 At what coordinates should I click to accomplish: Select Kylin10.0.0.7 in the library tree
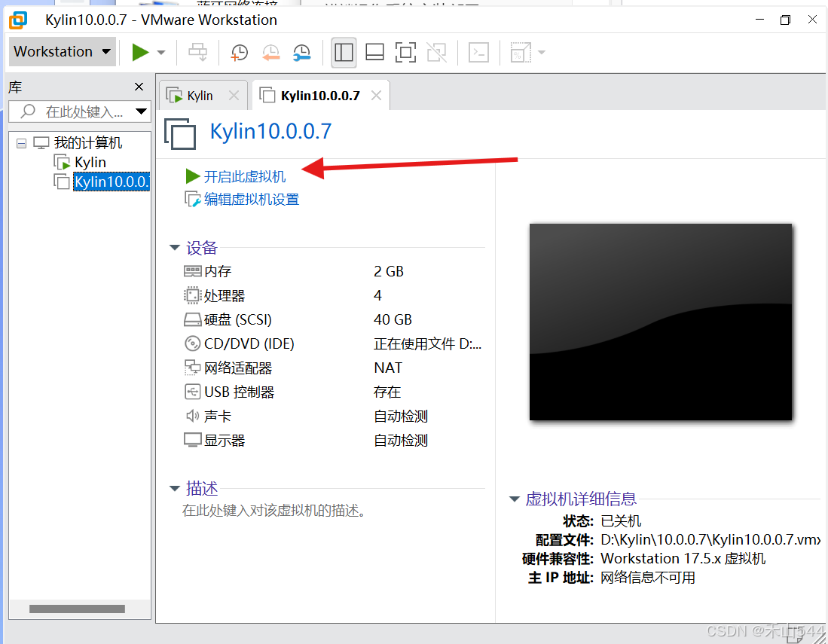coord(111,182)
